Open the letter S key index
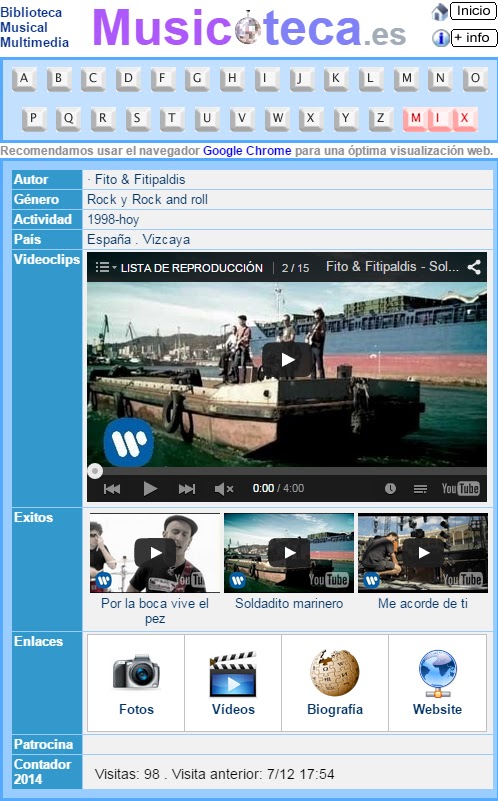 137,119
